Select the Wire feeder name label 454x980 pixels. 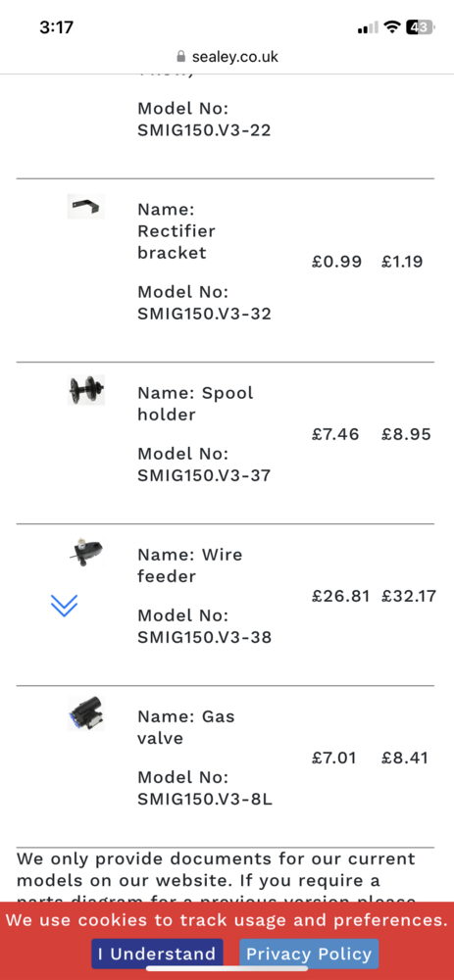click(189, 565)
